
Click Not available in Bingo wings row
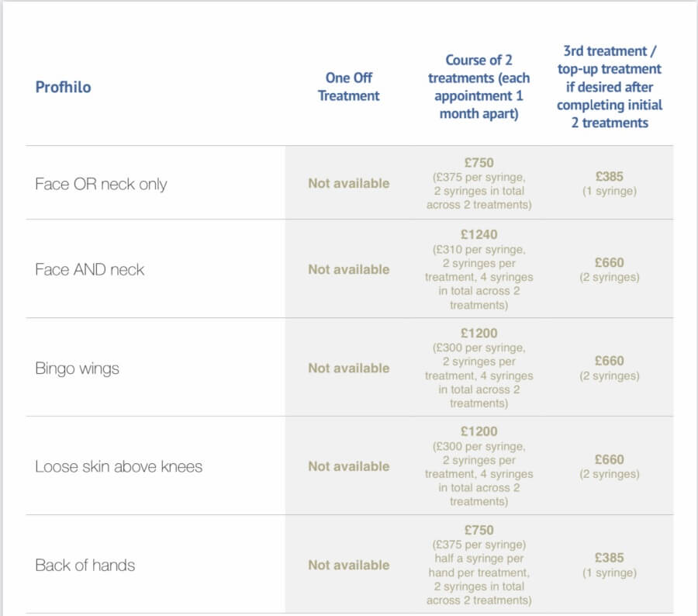click(x=349, y=369)
